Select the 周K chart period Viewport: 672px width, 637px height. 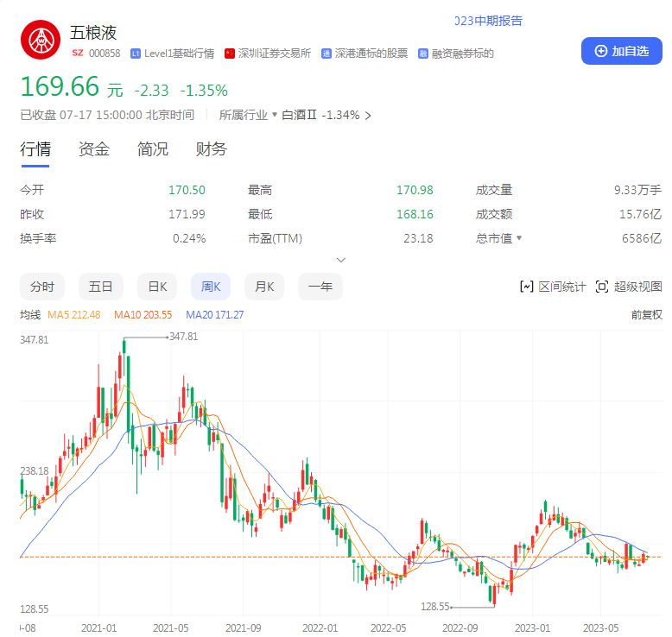[x=211, y=287]
